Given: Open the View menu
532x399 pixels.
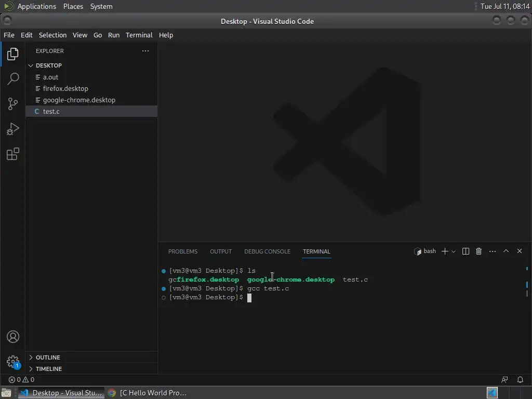Looking at the screenshot, I should pyautogui.click(x=79, y=35).
